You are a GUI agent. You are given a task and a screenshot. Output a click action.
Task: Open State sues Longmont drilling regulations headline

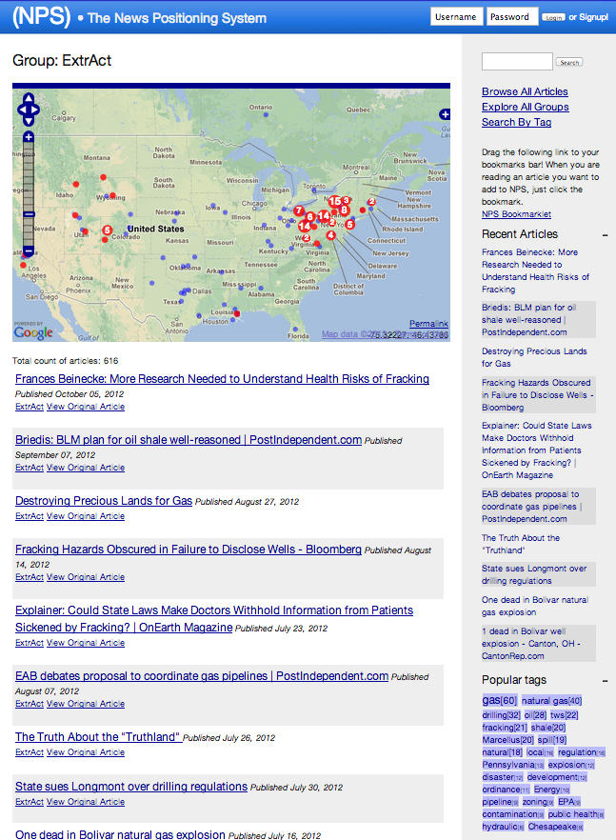131,787
